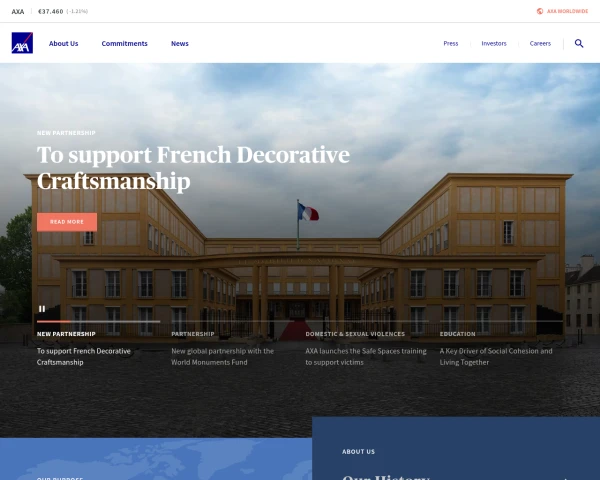Click the Read More button
600x480 pixels.
[x=67, y=222]
